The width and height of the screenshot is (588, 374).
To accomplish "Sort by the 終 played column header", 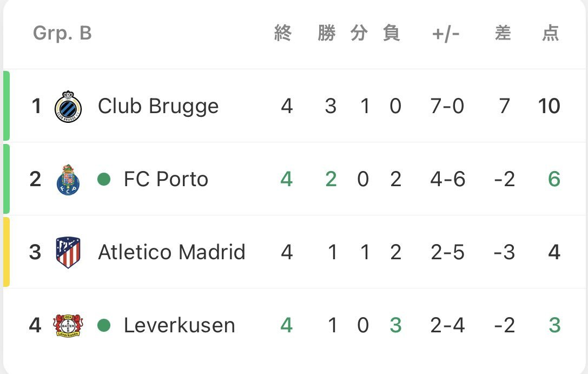I will [283, 33].
